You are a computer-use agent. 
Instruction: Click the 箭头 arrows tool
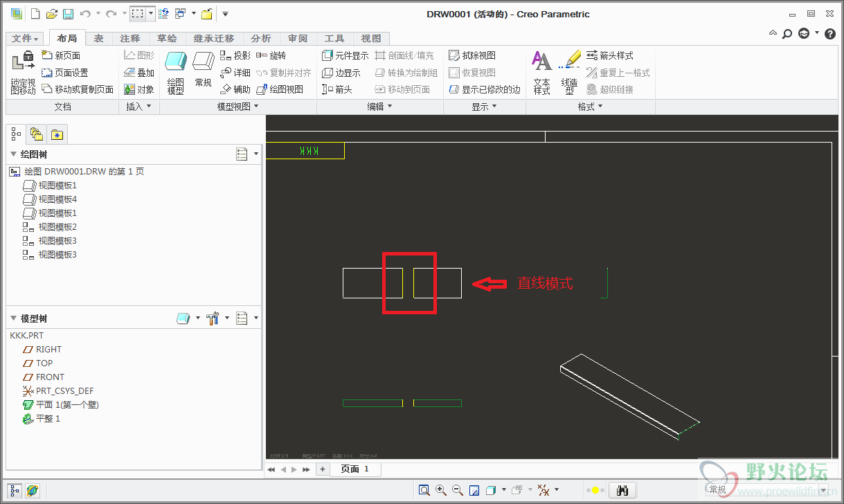[337, 89]
